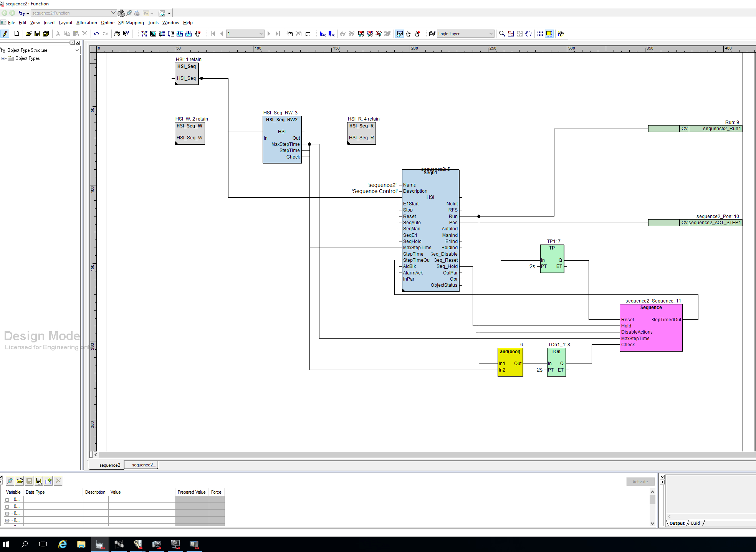Expand the Object Types tree node
Image resolution: width=756 pixels, height=552 pixels.
pos(3,58)
